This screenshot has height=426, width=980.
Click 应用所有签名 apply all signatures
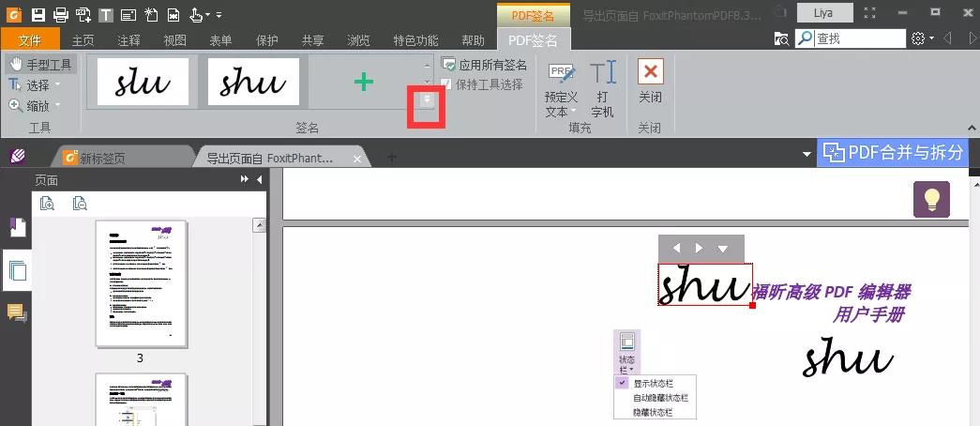click(485, 65)
